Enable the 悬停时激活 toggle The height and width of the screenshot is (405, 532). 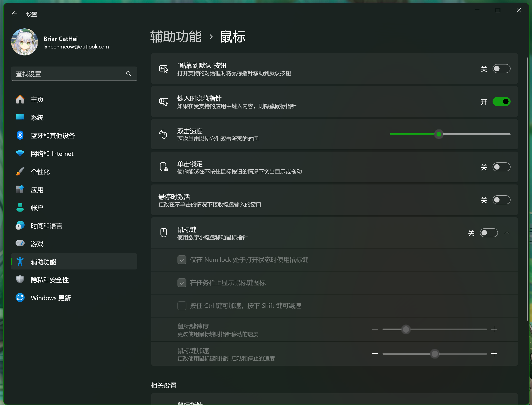click(x=501, y=200)
